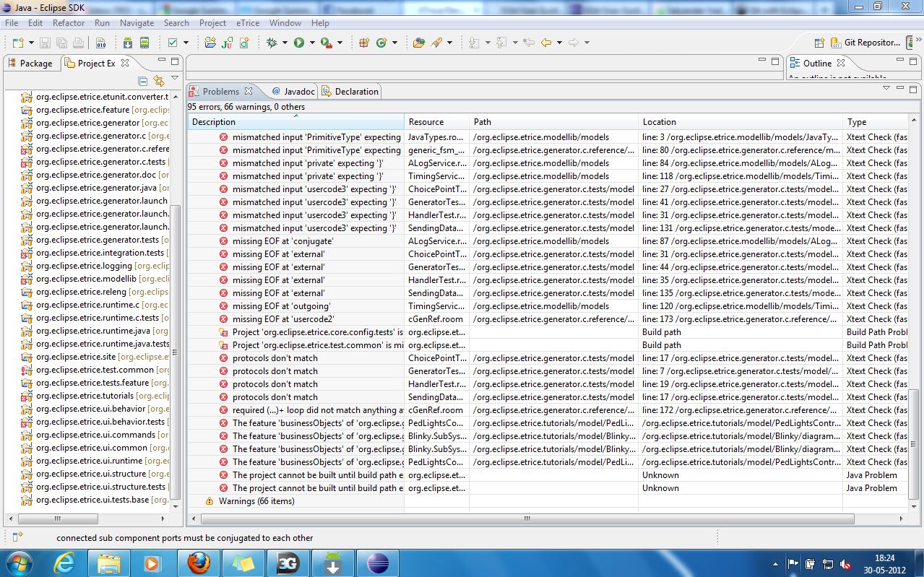Image resolution: width=924 pixels, height=577 pixels.
Task: Create a new JUnit test case
Action: [227, 43]
